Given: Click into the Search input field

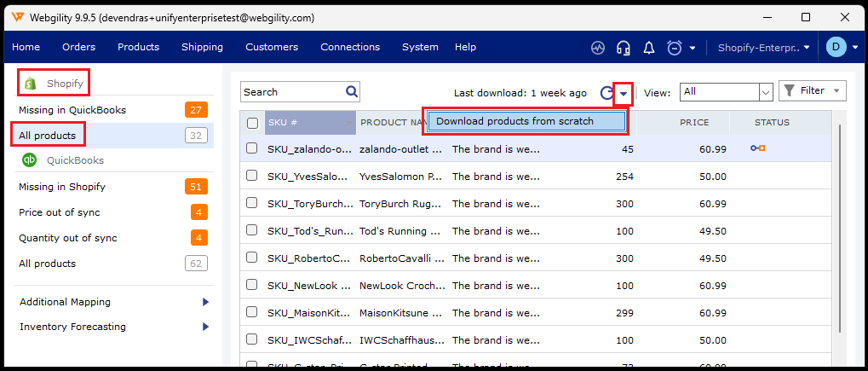Looking at the screenshot, I should coord(291,92).
